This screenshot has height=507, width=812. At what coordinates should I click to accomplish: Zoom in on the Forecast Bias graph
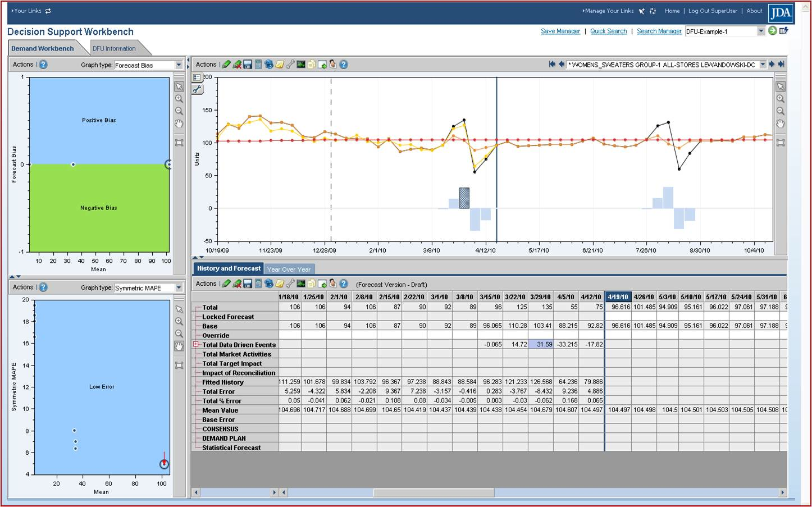click(179, 99)
